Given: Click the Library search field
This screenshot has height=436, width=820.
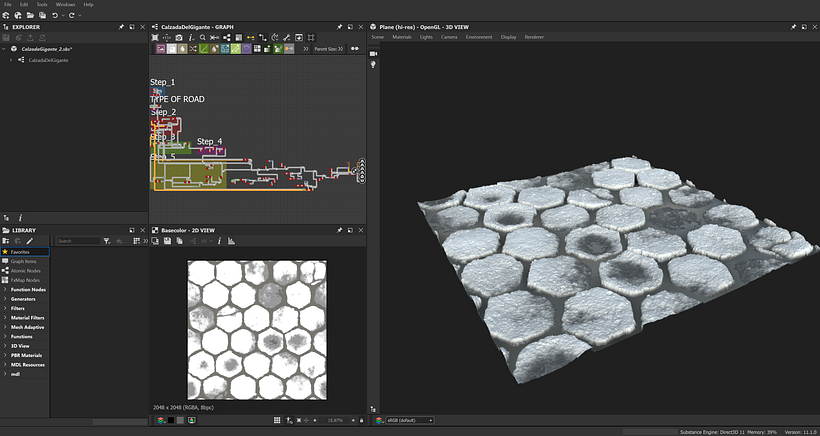Looking at the screenshot, I should tap(78, 241).
